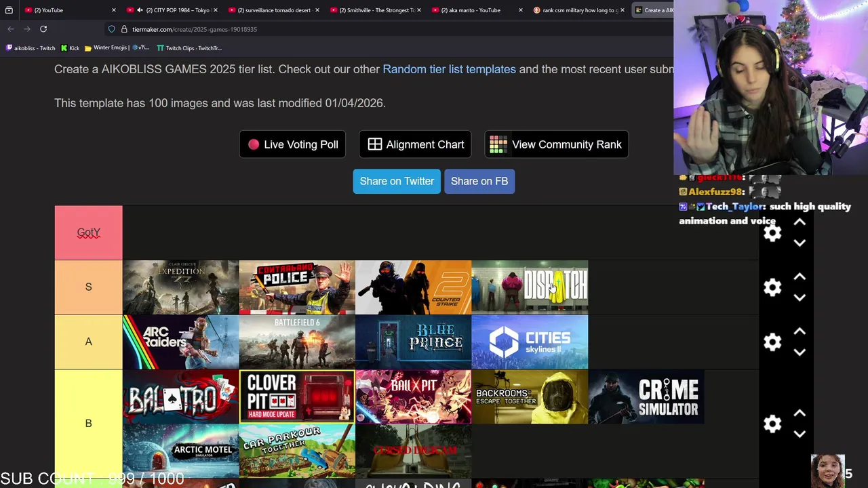
Task: Select the orange S tier label
Action: click(88, 287)
